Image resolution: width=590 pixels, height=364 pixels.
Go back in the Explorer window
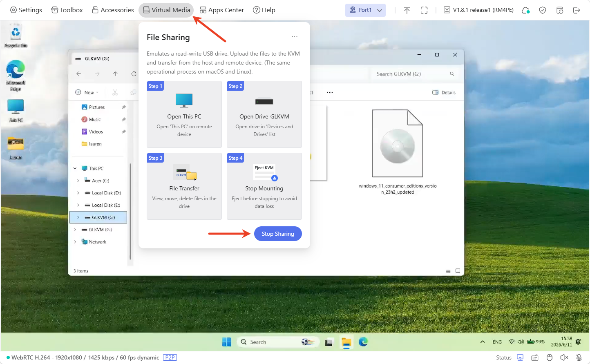pyautogui.click(x=79, y=74)
